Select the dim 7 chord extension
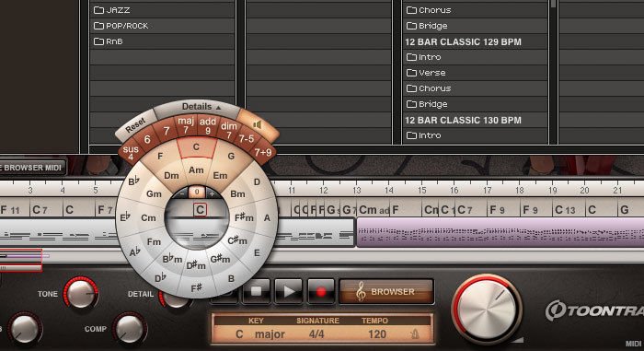The width and height of the screenshot is (644, 351). [x=228, y=130]
